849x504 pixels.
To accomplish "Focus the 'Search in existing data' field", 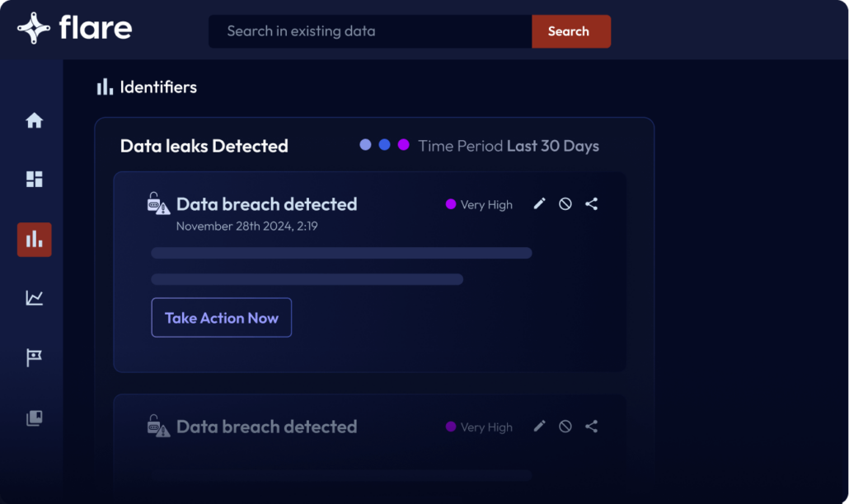I will coord(369,31).
